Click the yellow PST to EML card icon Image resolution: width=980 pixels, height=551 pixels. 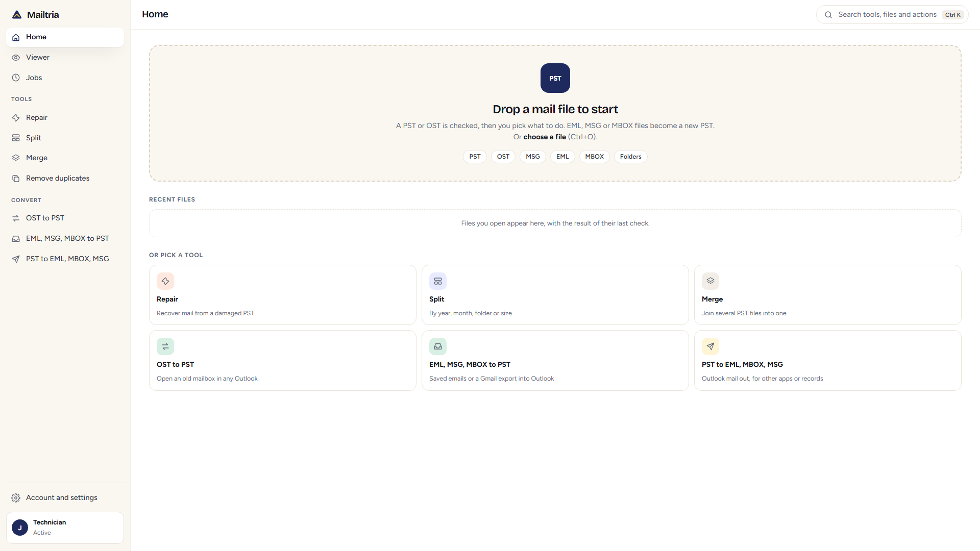coord(710,346)
